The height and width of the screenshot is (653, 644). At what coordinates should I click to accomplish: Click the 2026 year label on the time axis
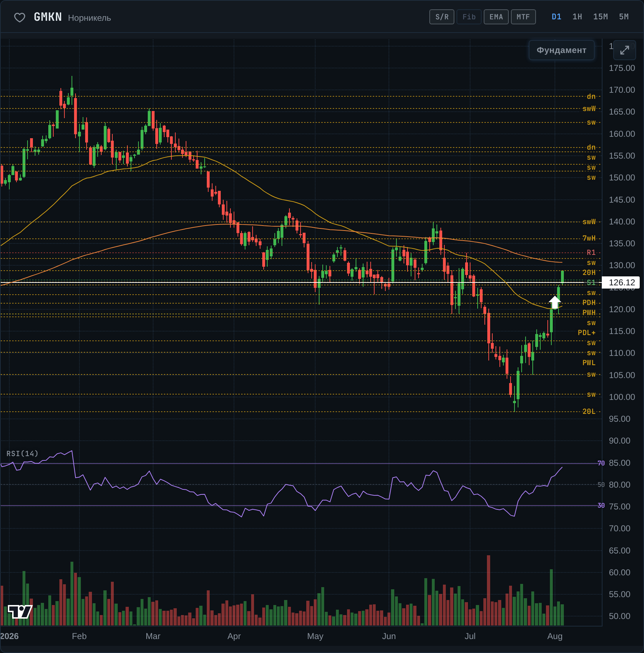click(9, 636)
